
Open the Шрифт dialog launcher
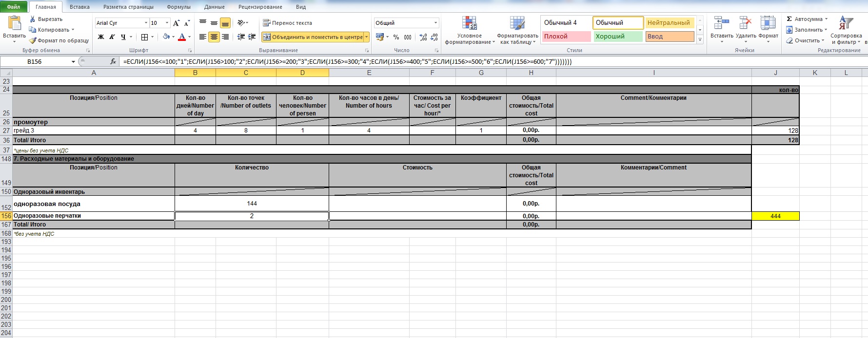(190, 51)
